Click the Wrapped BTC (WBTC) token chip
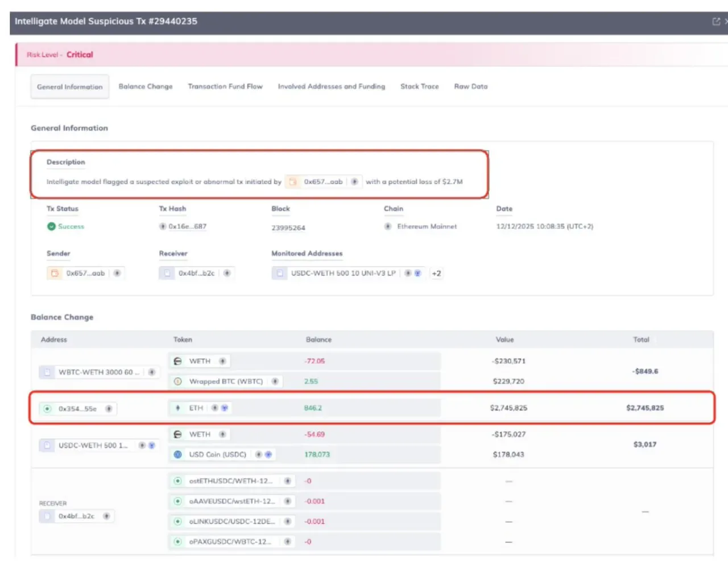This screenshot has height=570, width=728. pos(226,381)
